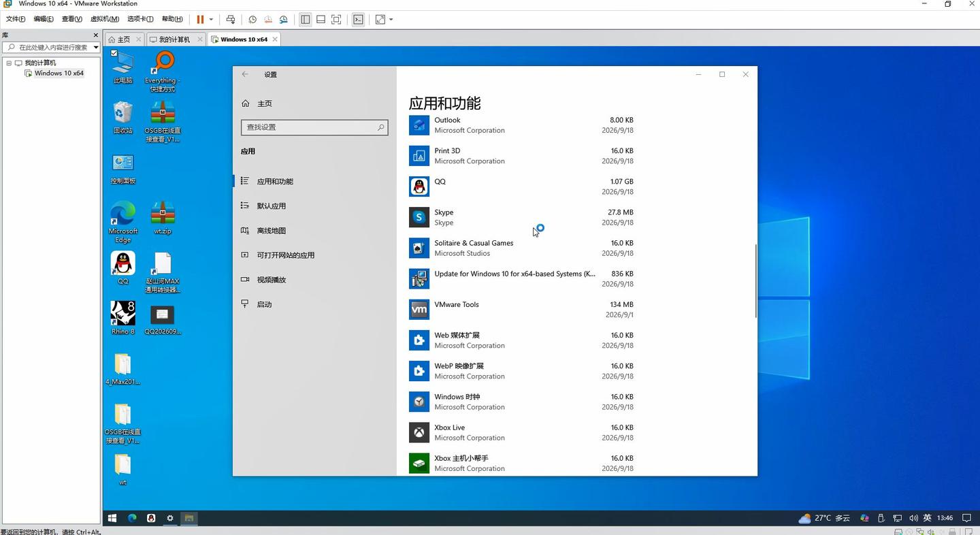Select the Print 3D app entry
980x535 pixels.
[x=521, y=156]
